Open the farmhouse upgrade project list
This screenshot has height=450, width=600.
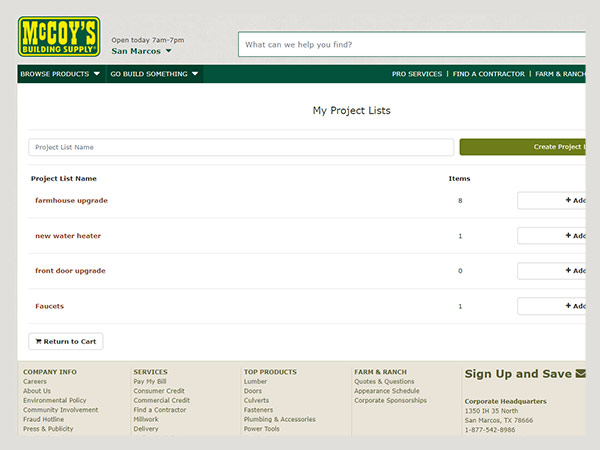71,200
